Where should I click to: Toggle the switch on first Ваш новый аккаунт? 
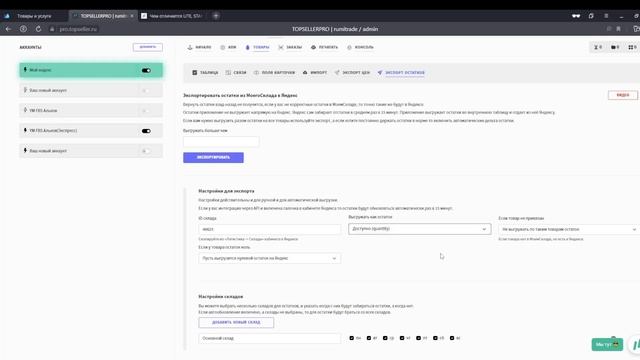pyautogui.click(x=146, y=90)
